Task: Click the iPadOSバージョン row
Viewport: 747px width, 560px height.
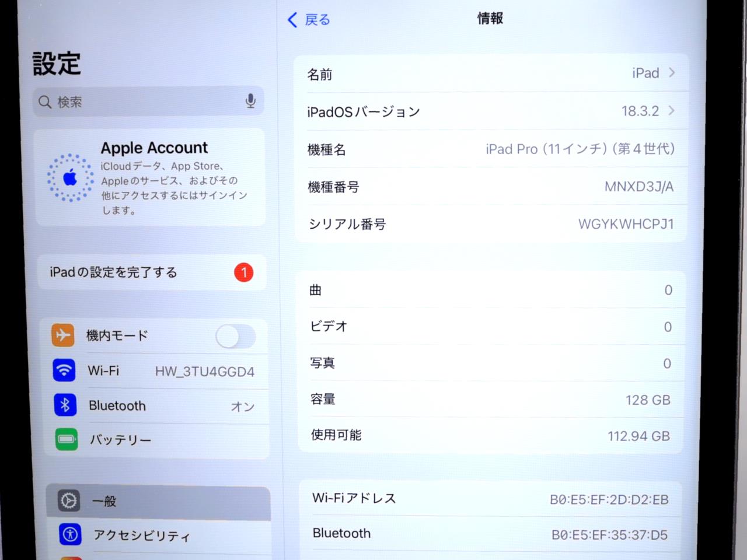Action: click(x=491, y=111)
